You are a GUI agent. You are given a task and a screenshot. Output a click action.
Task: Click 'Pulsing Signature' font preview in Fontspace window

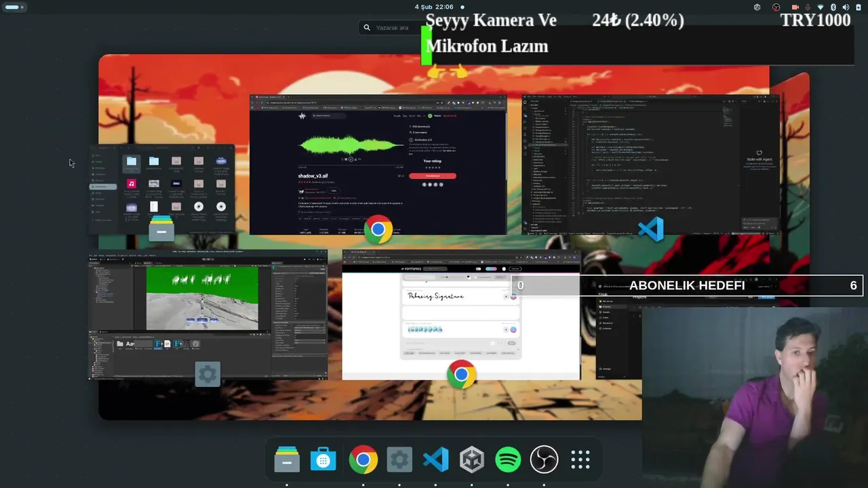tap(435, 296)
